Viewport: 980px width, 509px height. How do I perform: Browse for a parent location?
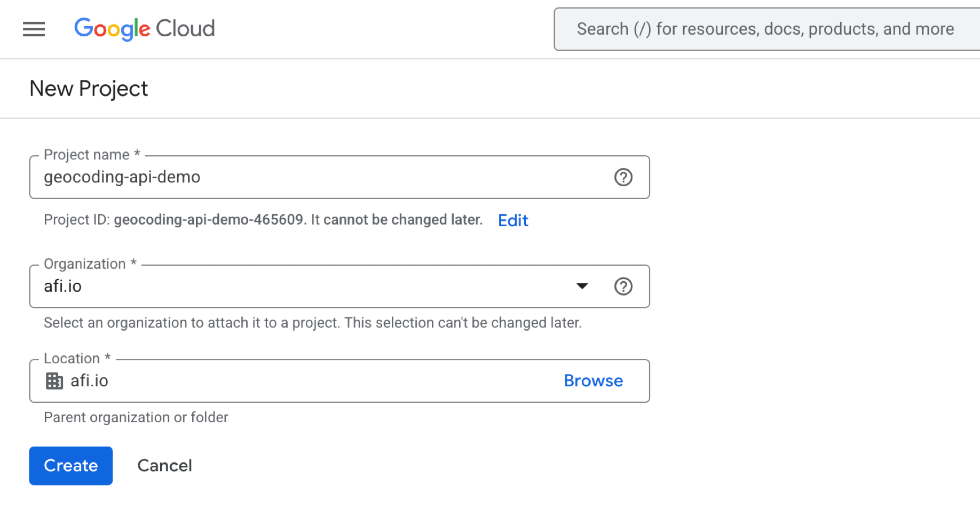(x=593, y=380)
